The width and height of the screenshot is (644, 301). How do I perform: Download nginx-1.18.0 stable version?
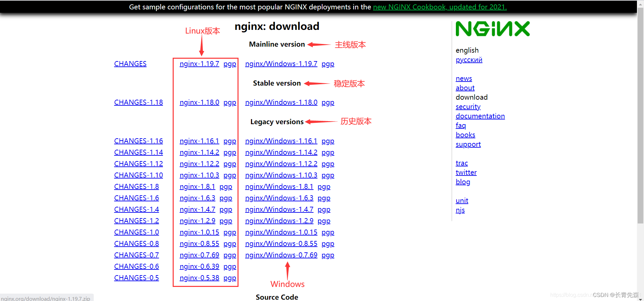pyautogui.click(x=199, y=102)
